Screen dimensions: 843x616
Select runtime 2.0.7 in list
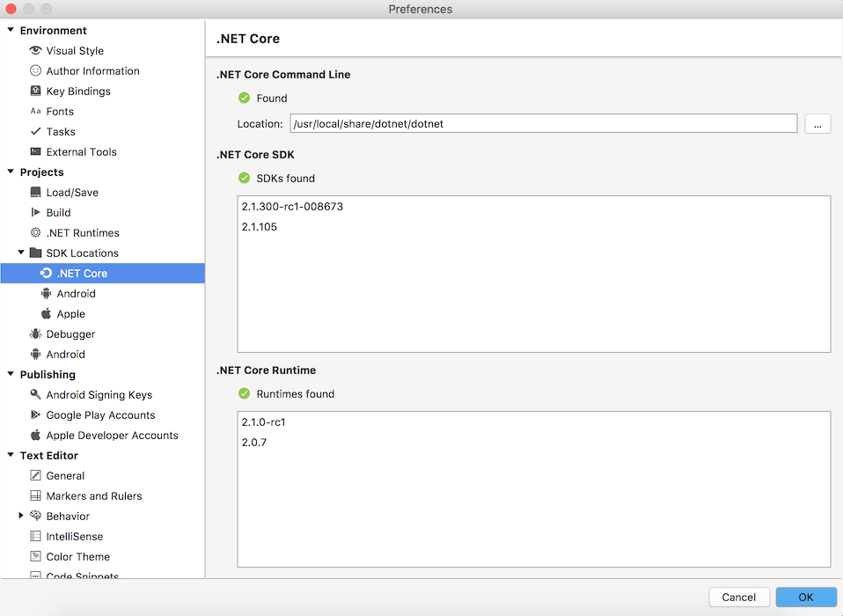coord(534,443)
